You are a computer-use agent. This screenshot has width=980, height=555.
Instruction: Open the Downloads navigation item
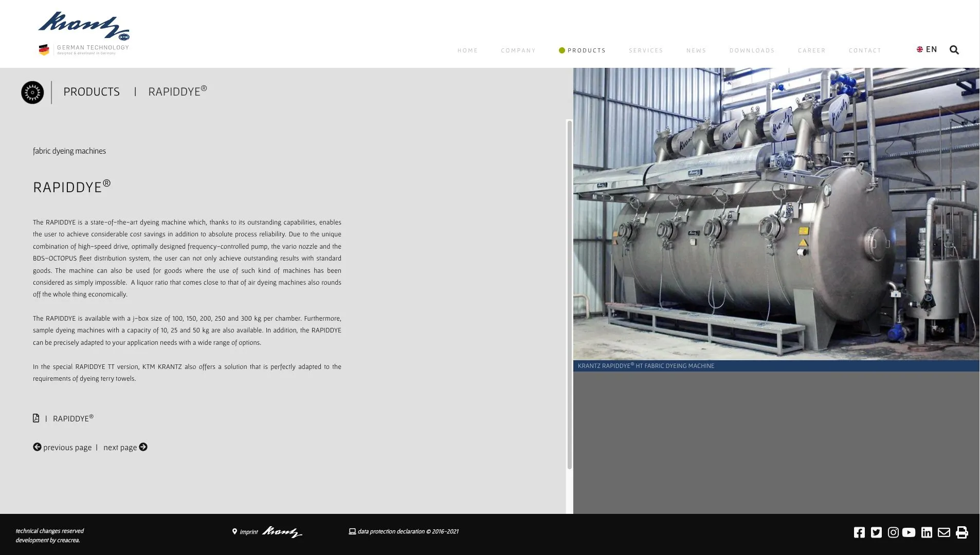click(x=752, y=50)
